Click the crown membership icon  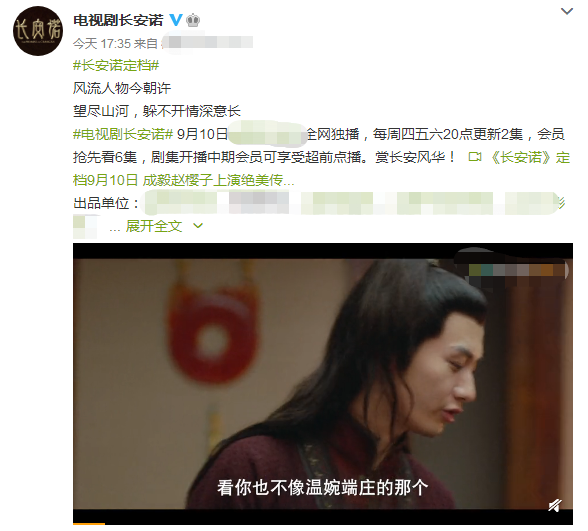coord(193,20)
